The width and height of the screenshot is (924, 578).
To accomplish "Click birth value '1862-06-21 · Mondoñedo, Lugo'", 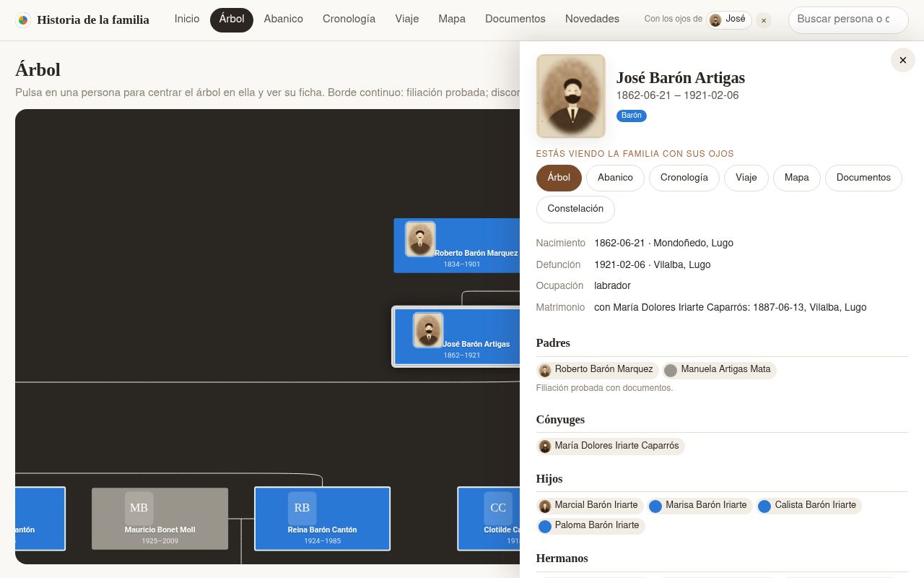I will [663, 243].
